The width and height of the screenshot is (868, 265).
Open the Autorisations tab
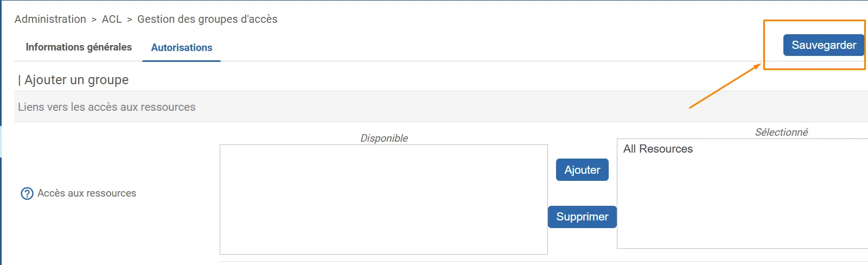[181, 48]
